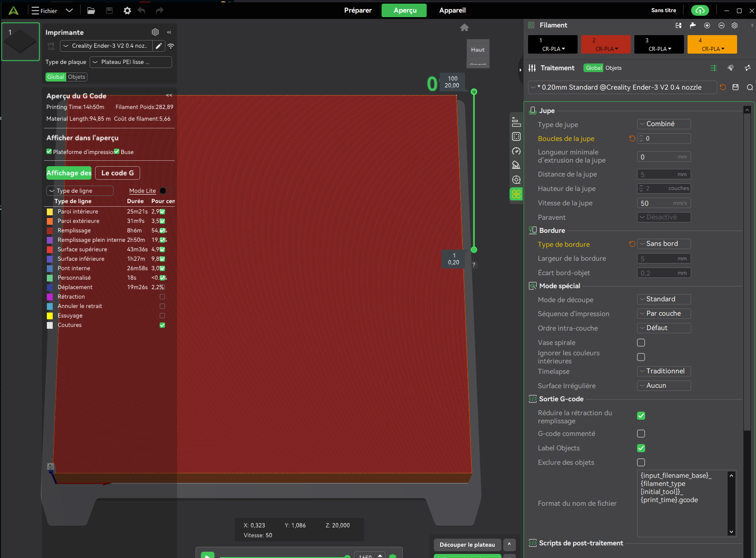Disable Réduire la rétraction du remplissage
The width and height of the screenshot is (756, 558).
[641, 416]
